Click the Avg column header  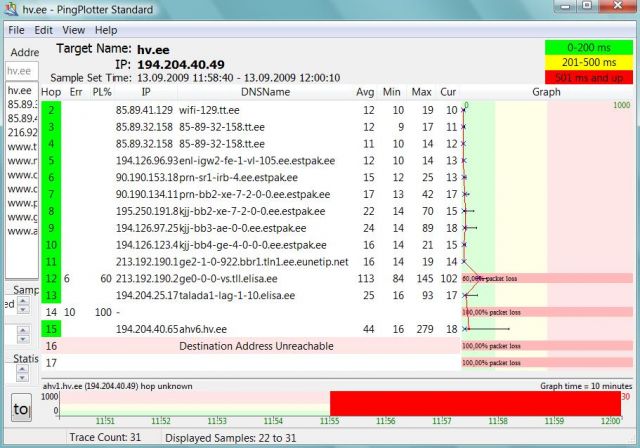(x=365, y=92)
